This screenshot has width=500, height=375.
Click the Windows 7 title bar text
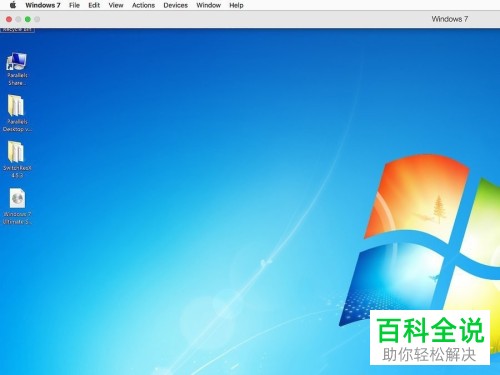450,19
